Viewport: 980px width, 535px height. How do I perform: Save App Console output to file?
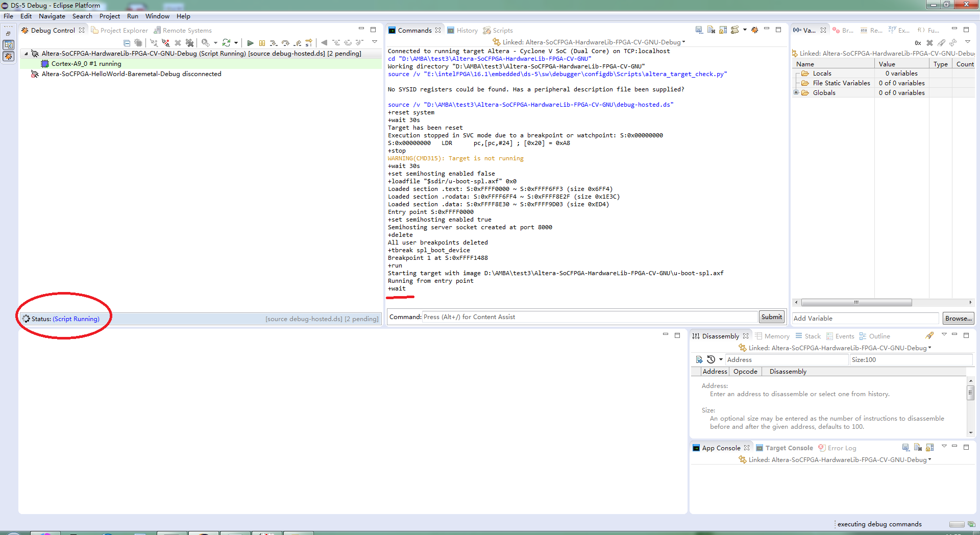point(905,448)
